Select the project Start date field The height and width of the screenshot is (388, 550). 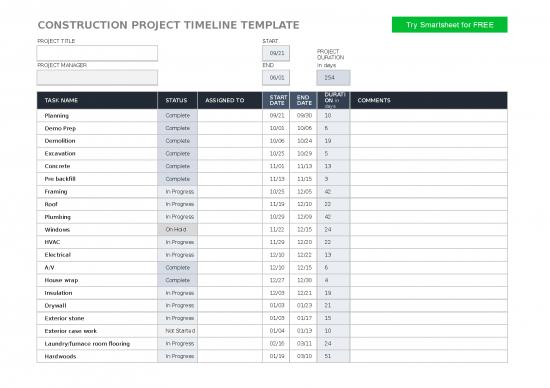(276, 53)
